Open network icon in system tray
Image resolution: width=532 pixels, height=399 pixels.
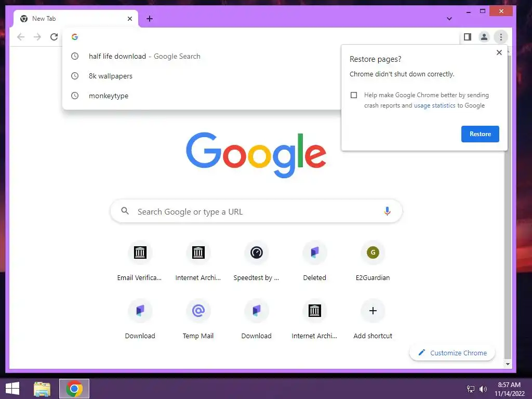coord(471,389)
